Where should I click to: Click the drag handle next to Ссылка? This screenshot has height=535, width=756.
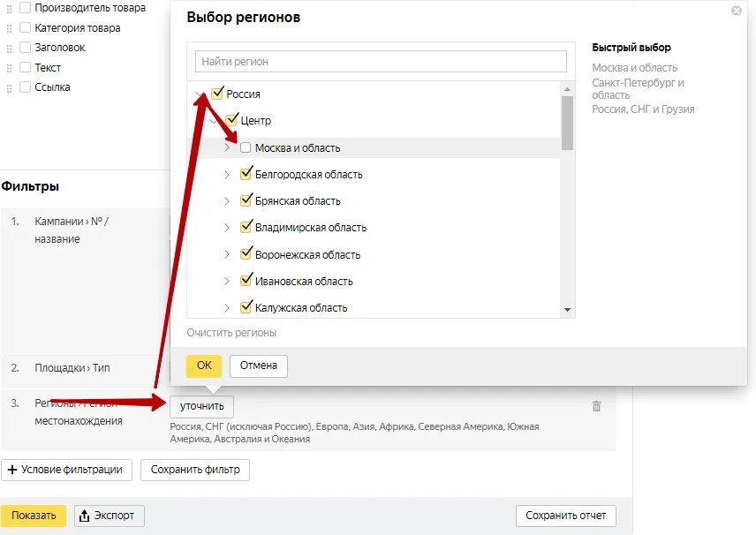coord(10,87)
